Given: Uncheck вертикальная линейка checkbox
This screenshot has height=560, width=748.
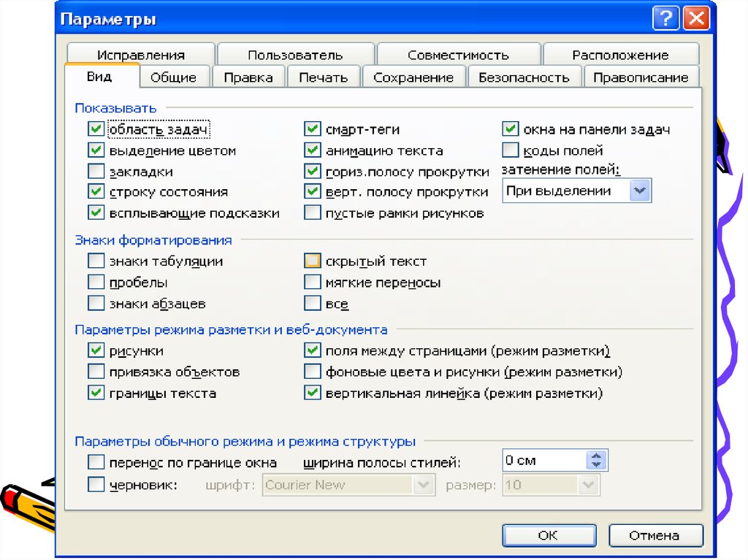Looking at the screenshot, I should [x=313, y=393].
